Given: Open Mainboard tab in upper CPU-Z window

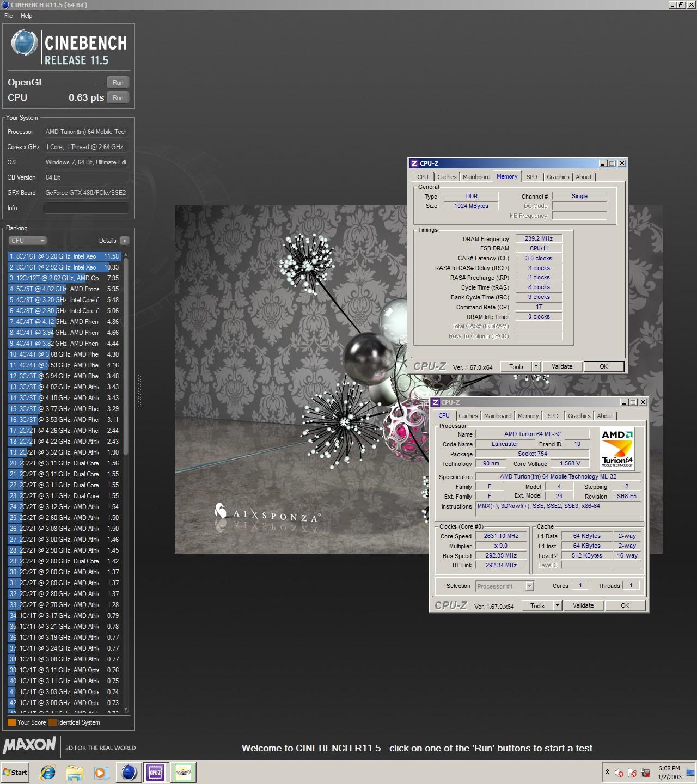Looking at the screenshot, I should (476, 177).
